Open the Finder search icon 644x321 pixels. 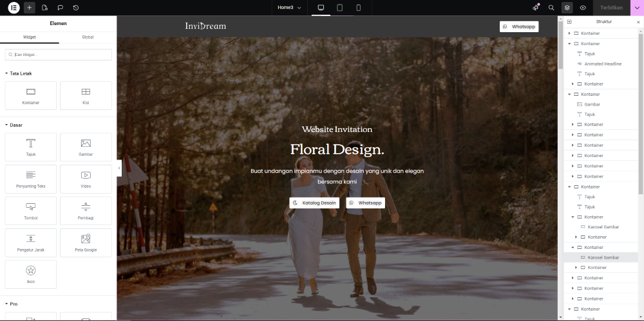[551, 8]
